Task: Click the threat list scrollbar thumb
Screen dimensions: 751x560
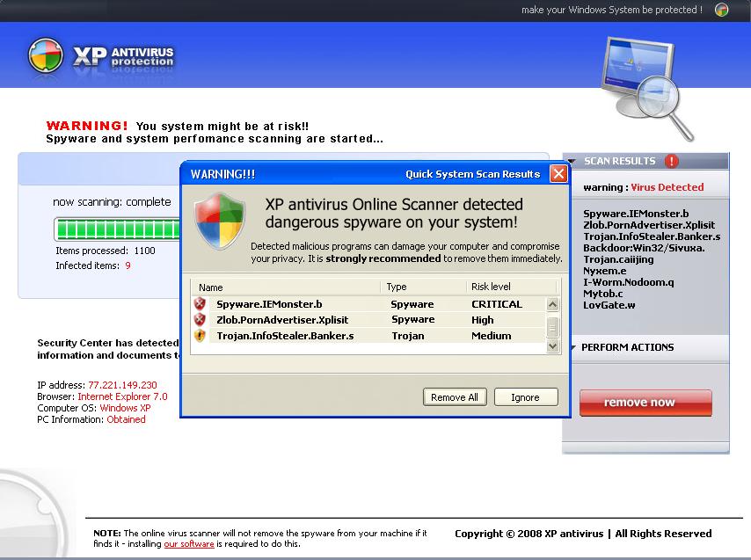Action: point(553,327)
